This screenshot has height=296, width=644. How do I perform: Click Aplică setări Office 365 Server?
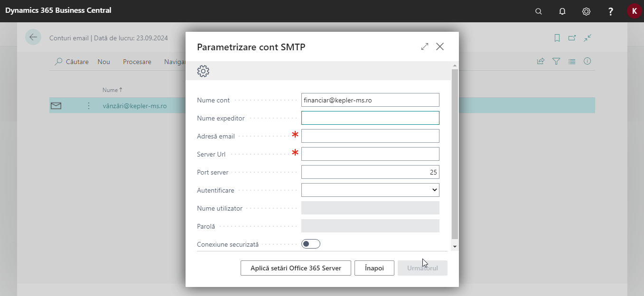[x=296, y=268]
